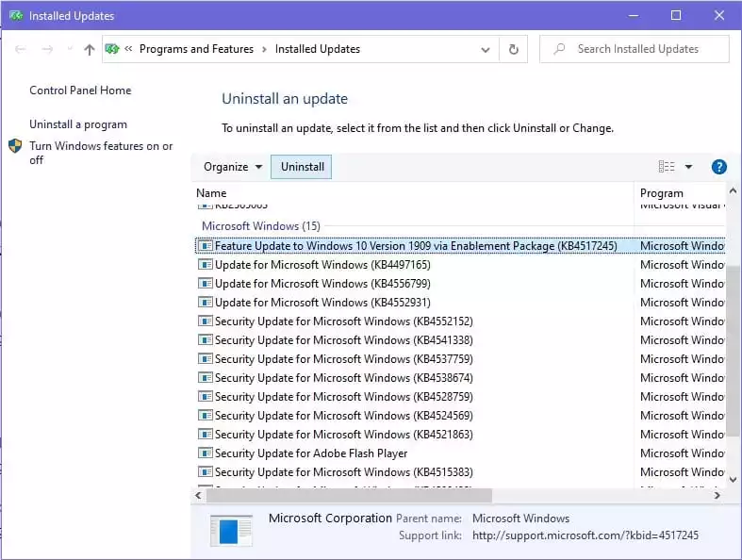742x560 pixels.
Task: Select Security Update KB4552152
Action: click(343, 321)
